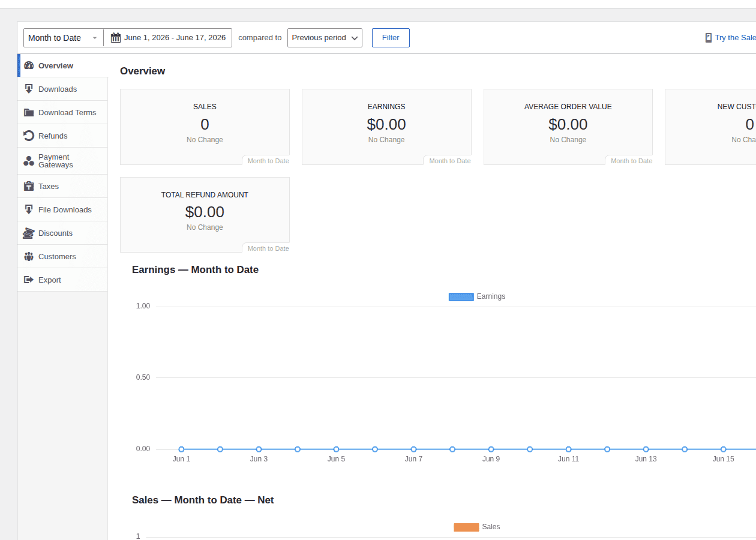Open the Taxes report tab
This screenshot has height=540, width=756.
[63, 186]
